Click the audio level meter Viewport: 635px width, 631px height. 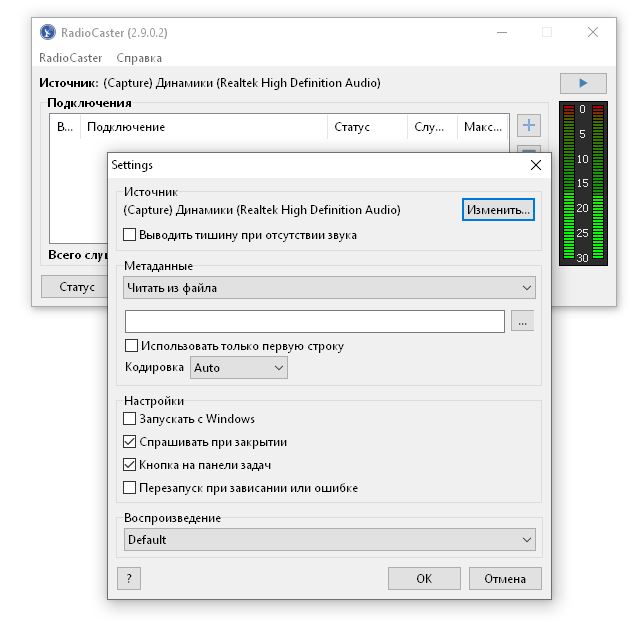pos(583,183)
